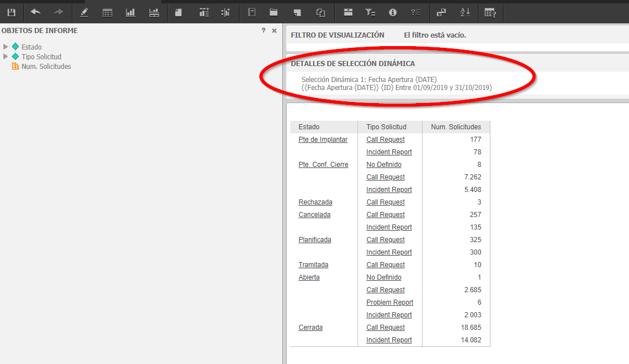629x364 pixels.
Task: Expand the Estado attribute tree node
Action: click(x=6, y=47)
